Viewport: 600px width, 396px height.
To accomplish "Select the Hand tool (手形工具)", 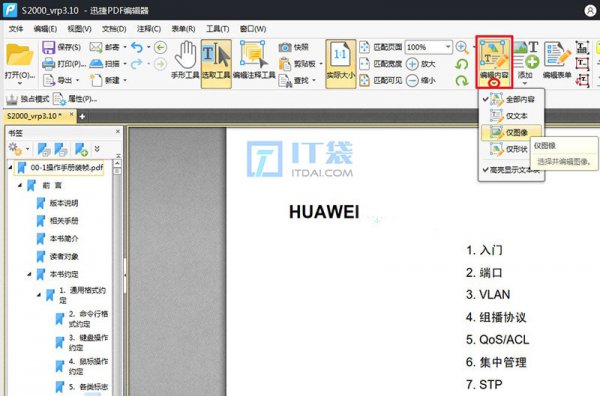I will pyautogui.click(x=185, y=60).
